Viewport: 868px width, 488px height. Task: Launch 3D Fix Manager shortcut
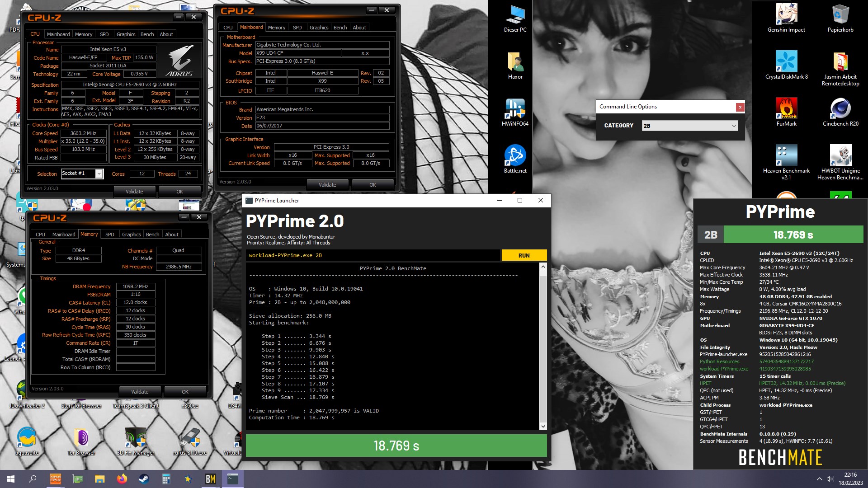point(136,441)
